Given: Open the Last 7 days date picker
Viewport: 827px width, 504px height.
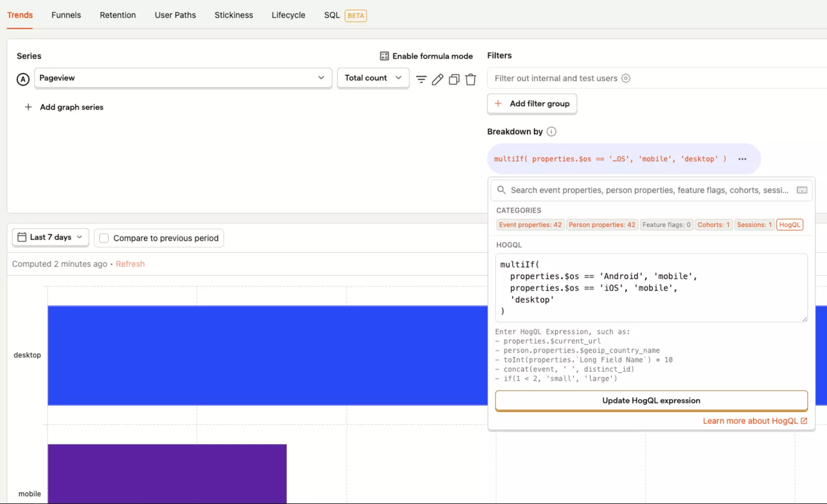Looking at the screenshot, I should (50, 237).
